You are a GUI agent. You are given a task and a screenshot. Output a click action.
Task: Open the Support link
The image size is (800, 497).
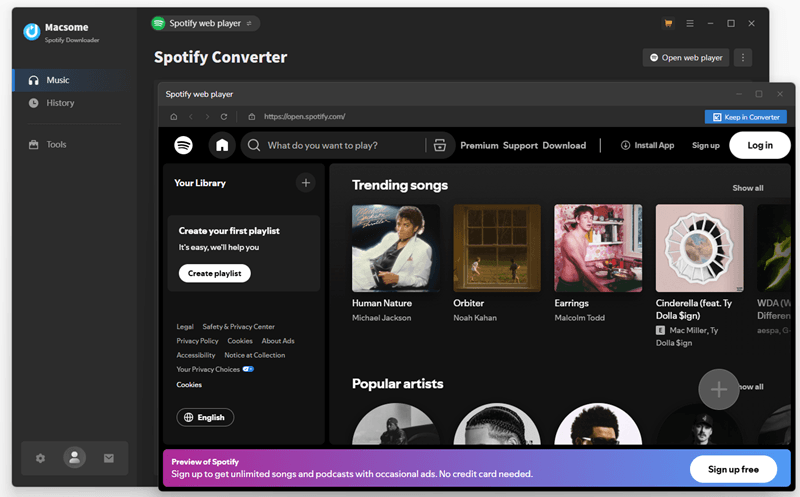520,145
